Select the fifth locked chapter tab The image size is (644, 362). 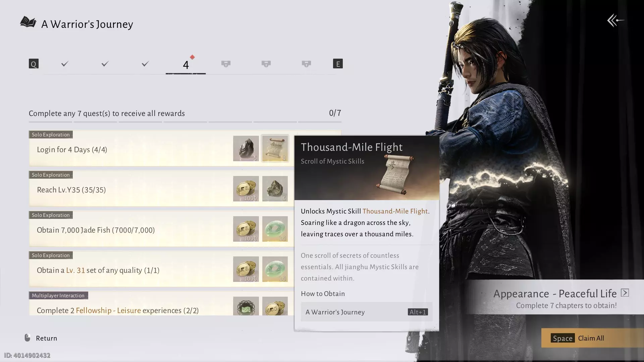click(x=226, y=64)
